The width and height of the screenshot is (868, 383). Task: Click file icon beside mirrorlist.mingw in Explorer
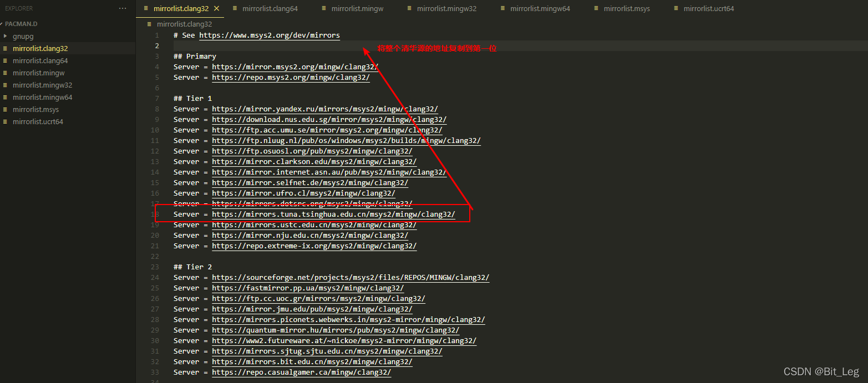(6, 73)
